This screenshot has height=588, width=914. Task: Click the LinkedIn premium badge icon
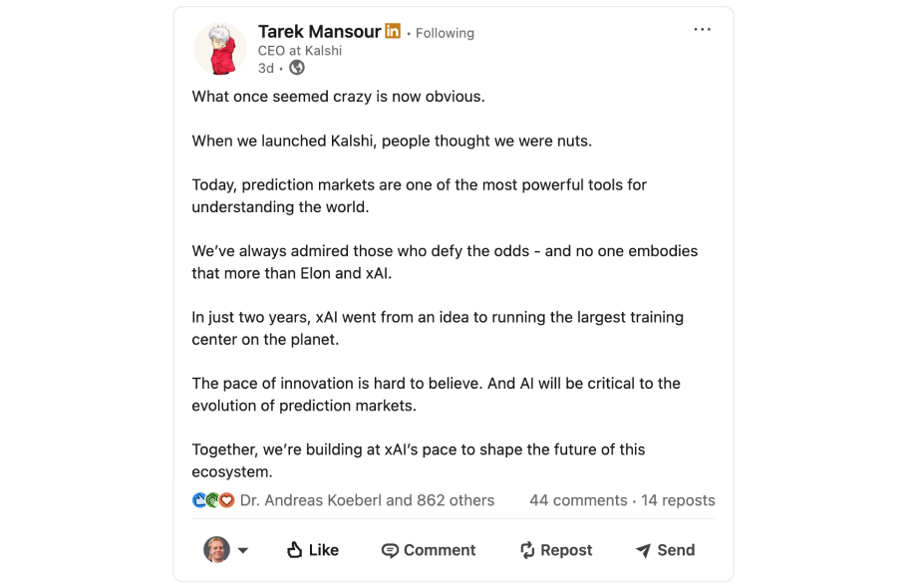pyautogui.click(x=393, y=32)
